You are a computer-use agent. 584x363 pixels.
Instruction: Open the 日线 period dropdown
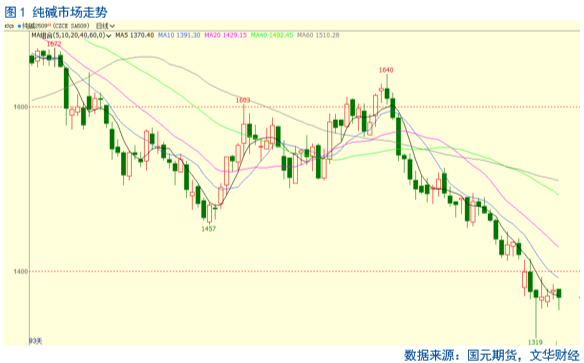(105, 26)
